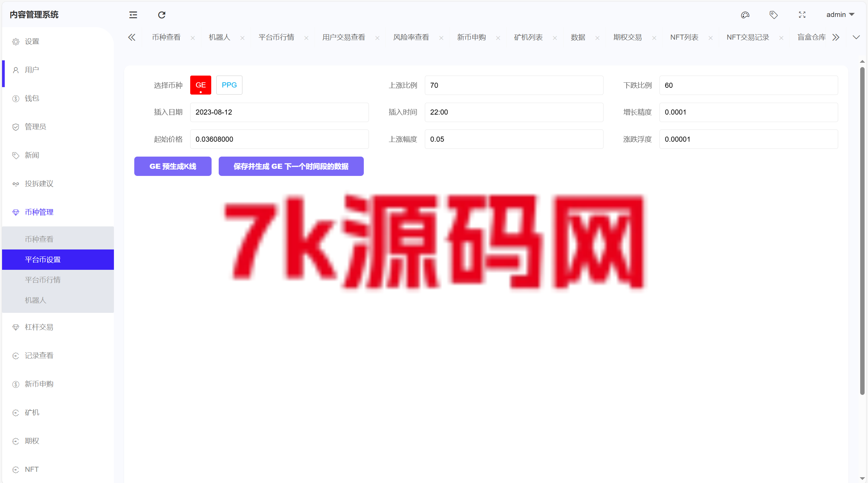Screen dimensions: 868x483
Task: Select the GE coin option
Action: tap(200, 85)
